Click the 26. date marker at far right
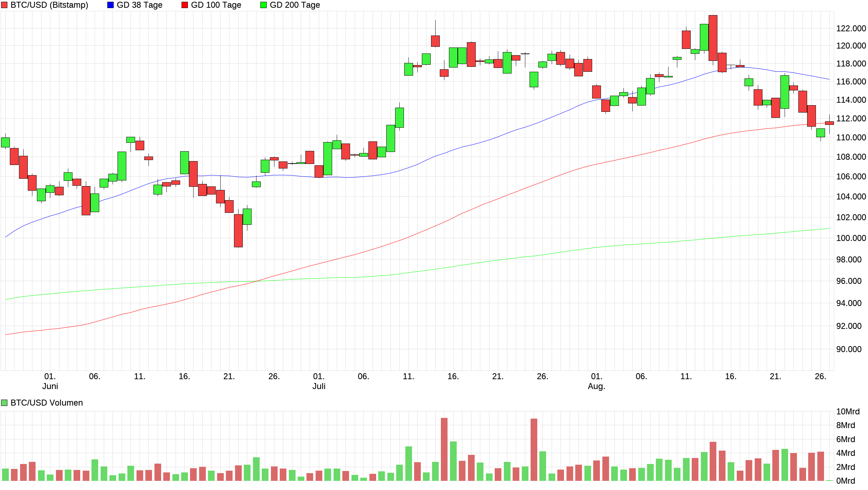The height and width of the screenshot is (490, 868). coord(820,376)
